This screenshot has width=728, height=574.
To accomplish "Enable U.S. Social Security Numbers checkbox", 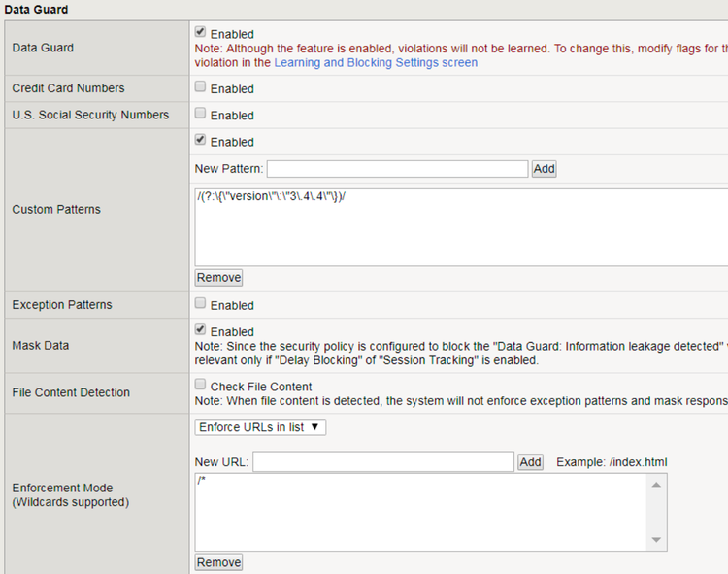I will (x=200, y=114).
